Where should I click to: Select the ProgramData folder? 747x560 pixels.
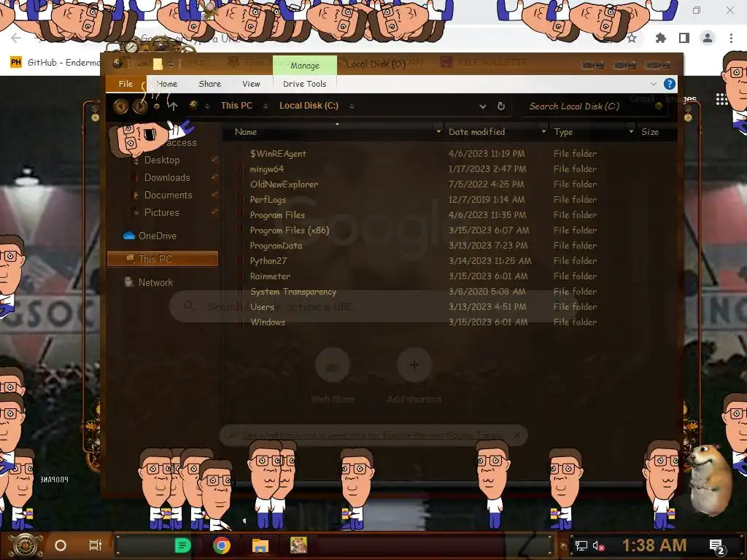coord(276,246)
